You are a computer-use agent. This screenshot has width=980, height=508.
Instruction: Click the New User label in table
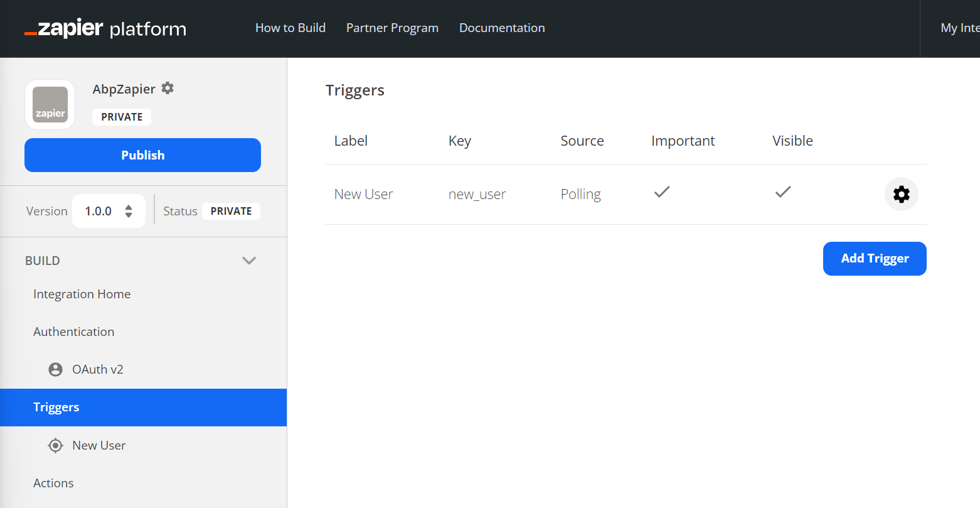363,194
